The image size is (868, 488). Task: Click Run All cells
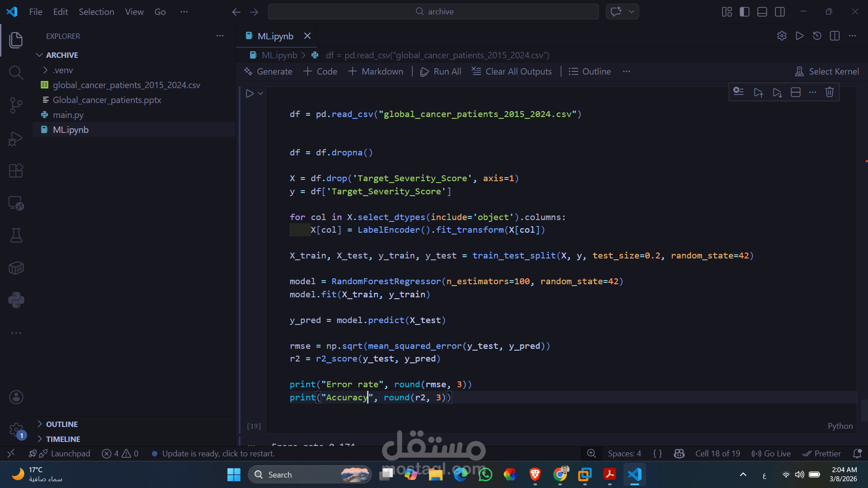coord(441,71)
